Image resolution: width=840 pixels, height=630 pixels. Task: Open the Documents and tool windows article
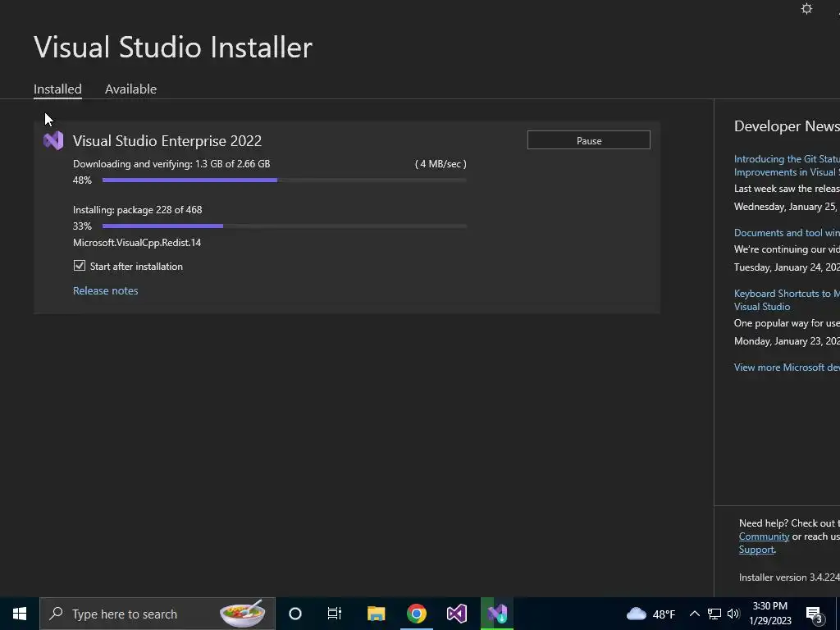[x=787, y=232]
